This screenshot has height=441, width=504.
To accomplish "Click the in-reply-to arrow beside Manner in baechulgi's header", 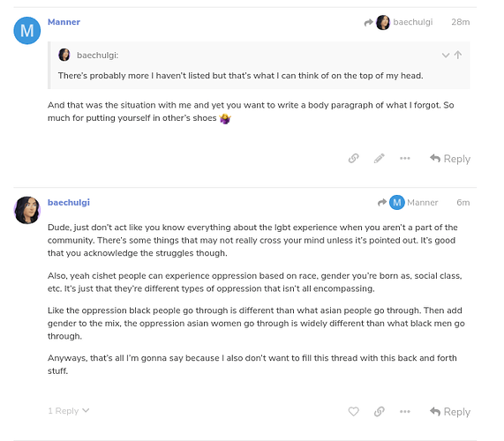I will click(x=382, y=202).
